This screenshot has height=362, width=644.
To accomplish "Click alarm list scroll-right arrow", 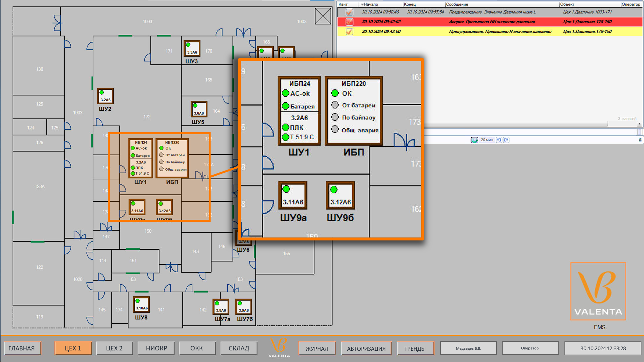I will click(639, 124).
